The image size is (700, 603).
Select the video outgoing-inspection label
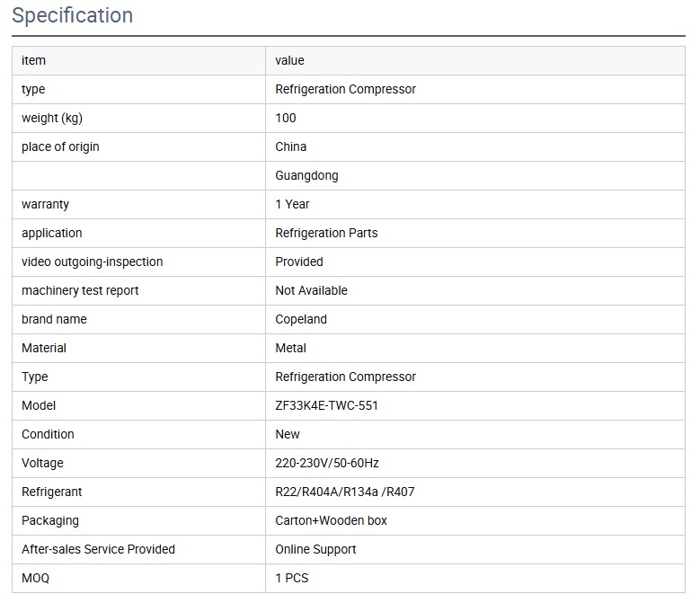93,262
